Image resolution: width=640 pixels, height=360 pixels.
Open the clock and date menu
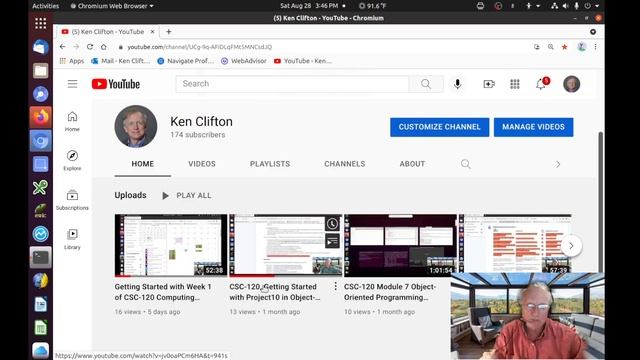point(309,6)
